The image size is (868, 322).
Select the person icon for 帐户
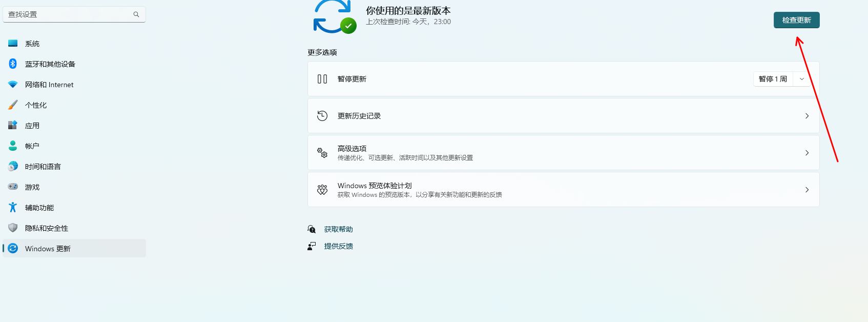(x=13, y=146)
